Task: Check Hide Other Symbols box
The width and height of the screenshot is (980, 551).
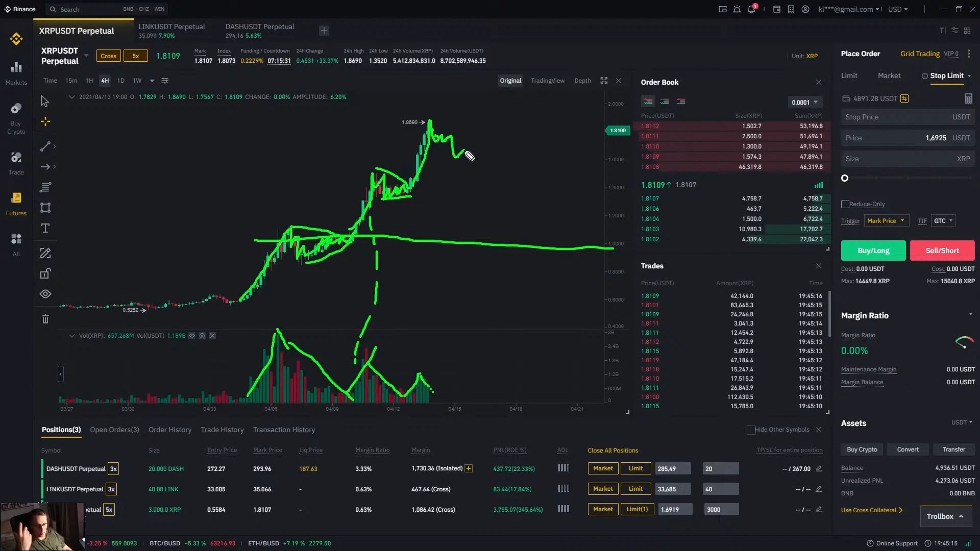Action: pos(751,430)
